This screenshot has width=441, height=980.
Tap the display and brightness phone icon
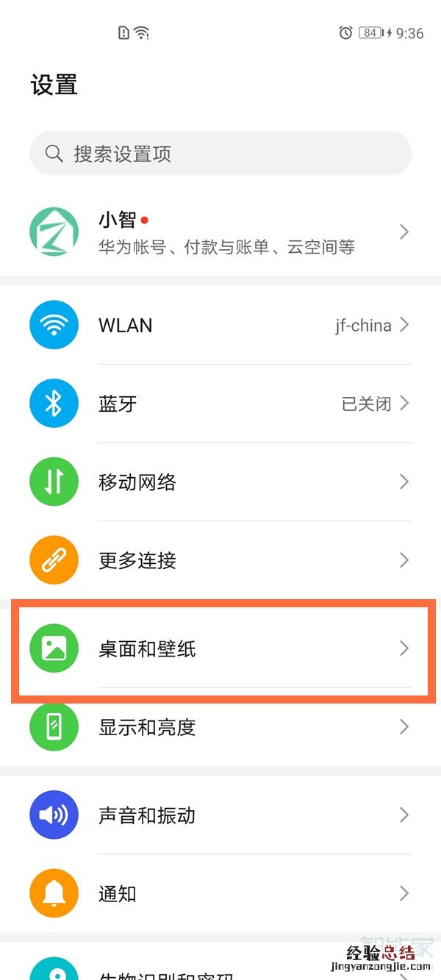click(x=54, y=727)
